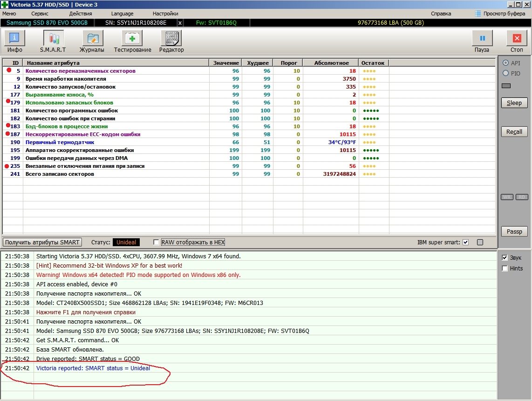
Task: Click the Стоп stop icon
Action: 517,38
